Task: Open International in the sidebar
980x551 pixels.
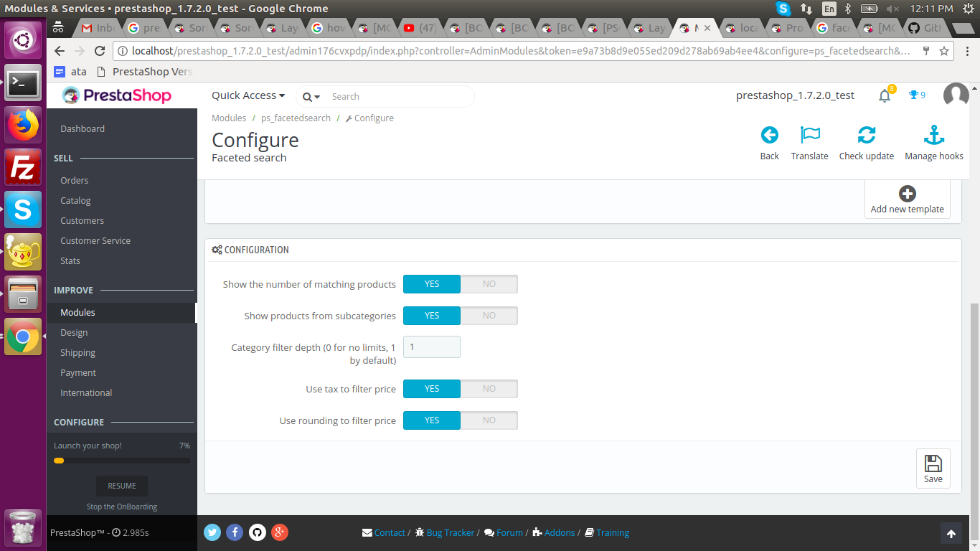Action: click(86, 392)
